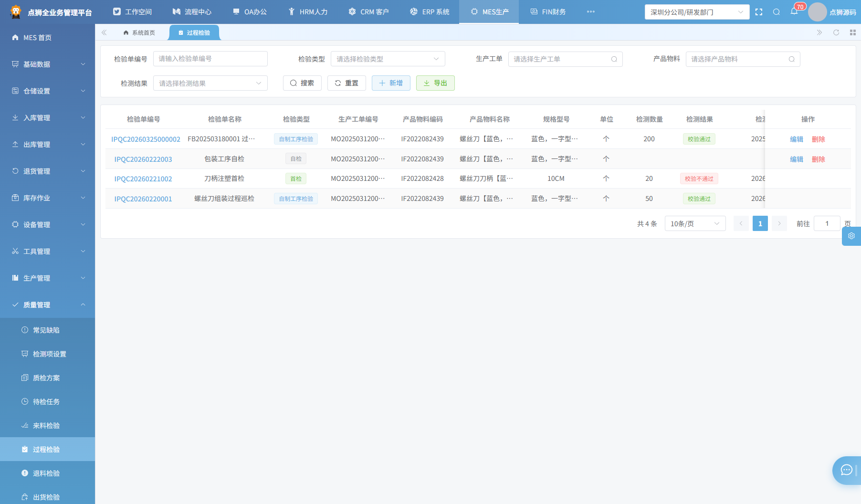Collapse 质量管理 sidebar menu

click(x=47, y=304)
